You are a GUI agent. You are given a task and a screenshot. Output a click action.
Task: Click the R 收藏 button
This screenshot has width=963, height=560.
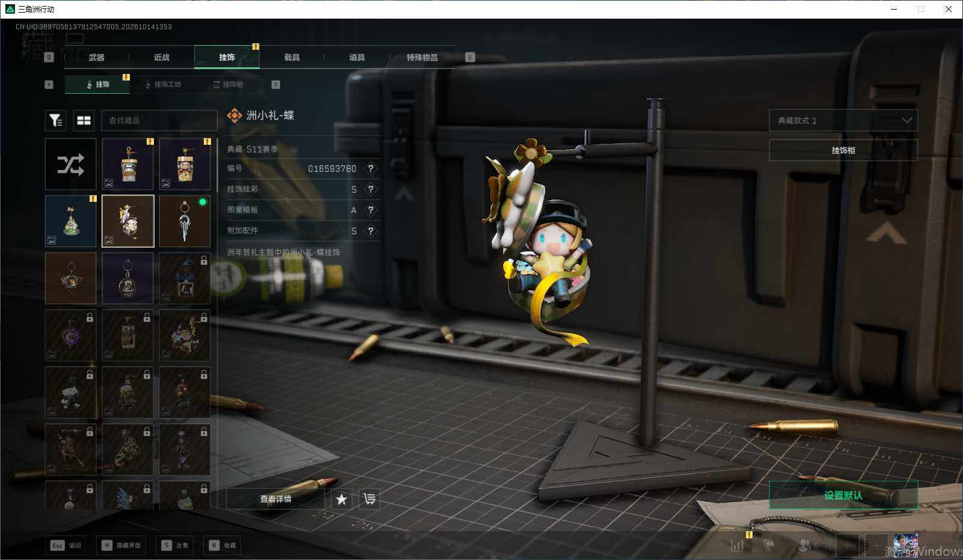click(x=222, y=545)
